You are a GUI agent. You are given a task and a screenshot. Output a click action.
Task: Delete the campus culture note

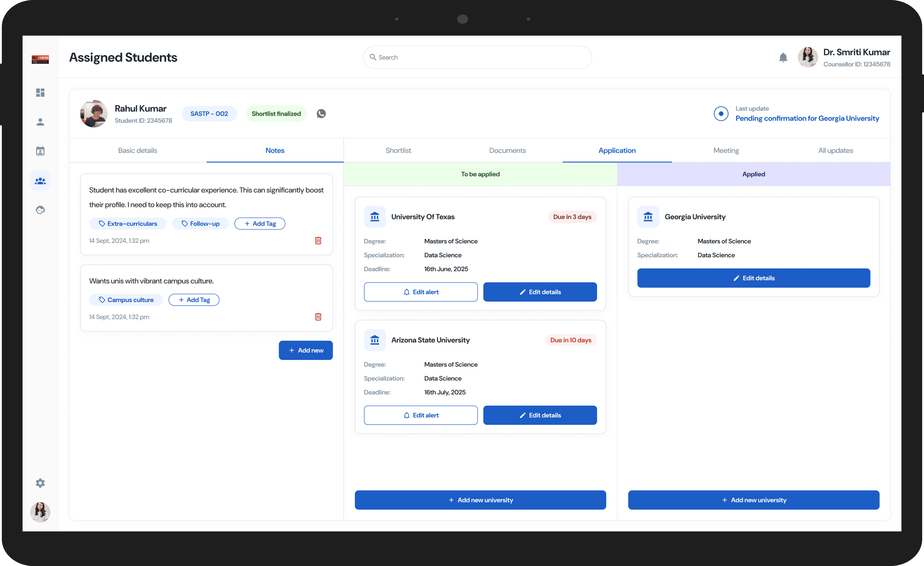tap(318, 317)
